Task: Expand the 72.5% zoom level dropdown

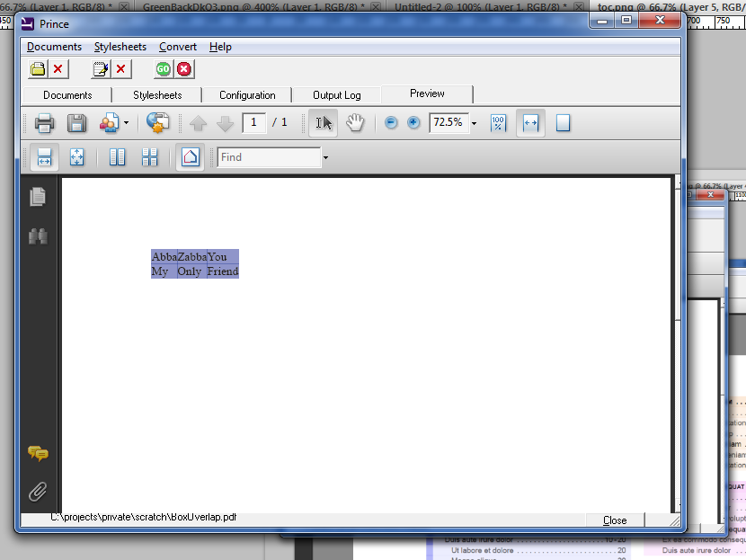Action: (x=475, y=123)
